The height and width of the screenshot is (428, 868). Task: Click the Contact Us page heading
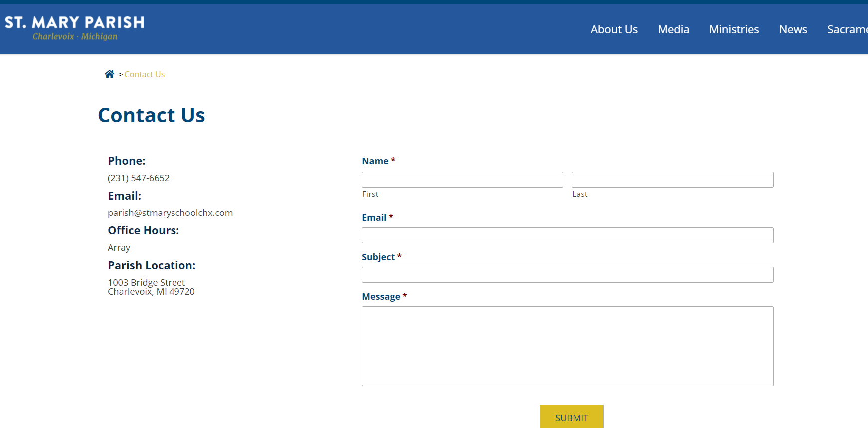point(152,115)
